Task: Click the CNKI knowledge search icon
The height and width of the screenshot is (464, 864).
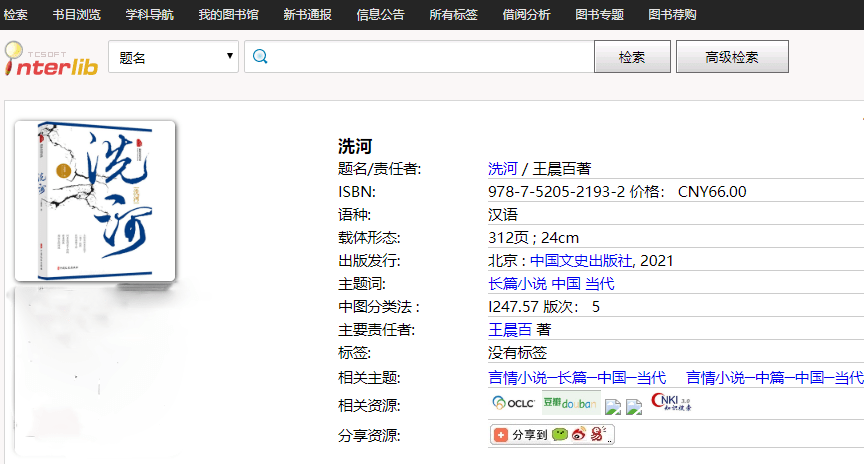Action: tap(671, 403)
